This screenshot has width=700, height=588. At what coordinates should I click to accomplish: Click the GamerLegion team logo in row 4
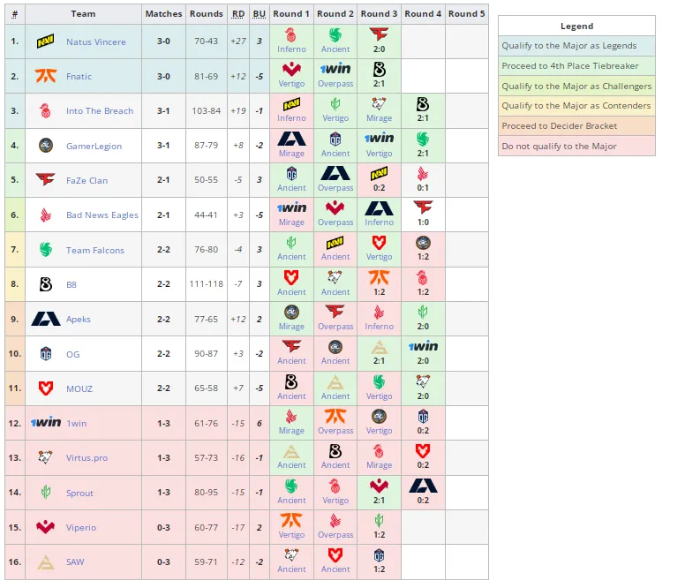click(46, 146)
